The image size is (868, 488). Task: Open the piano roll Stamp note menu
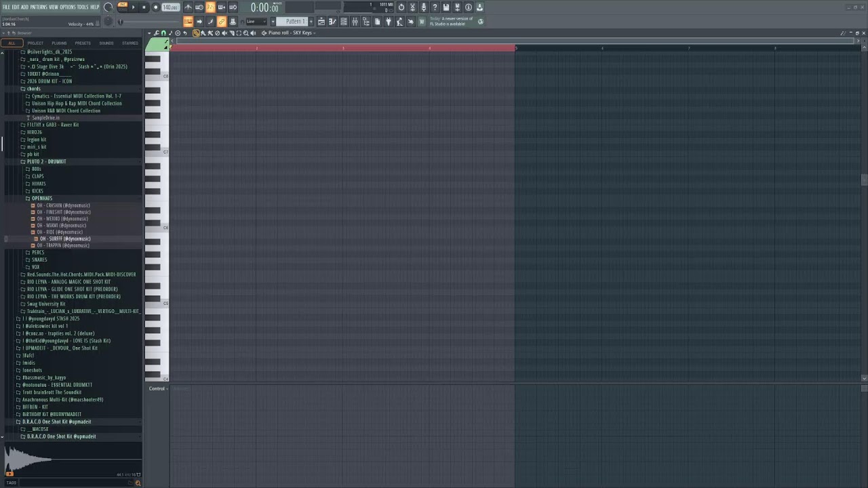coord(170,33)
